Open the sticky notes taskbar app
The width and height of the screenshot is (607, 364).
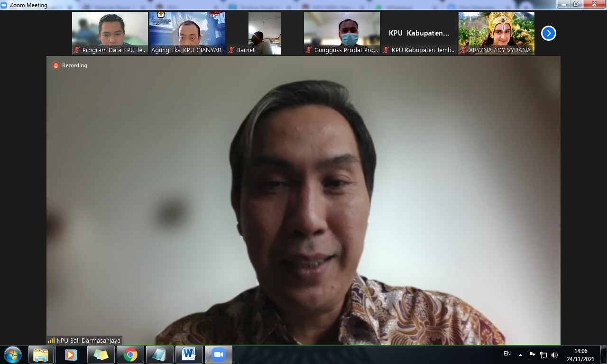101,355
